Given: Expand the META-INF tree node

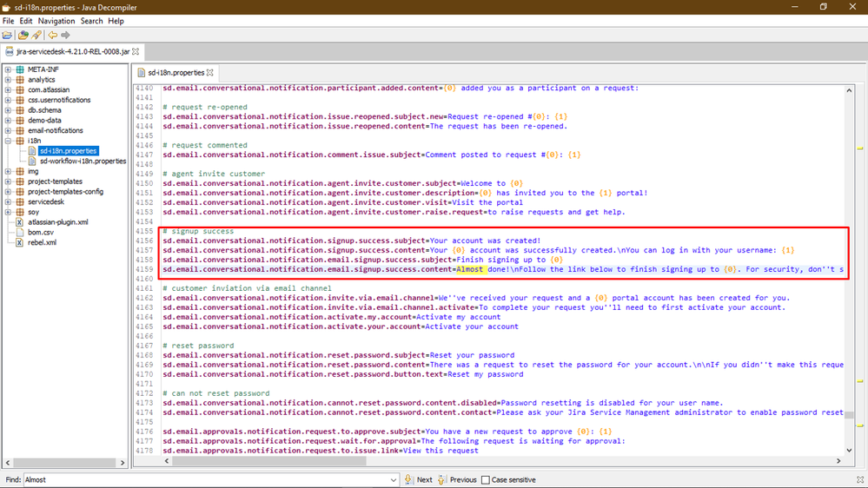Looking at the screenshot, I should 8,69.
